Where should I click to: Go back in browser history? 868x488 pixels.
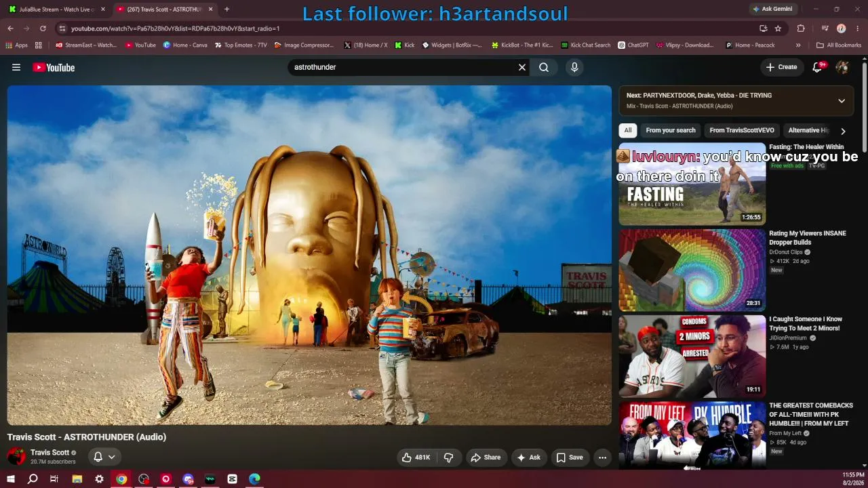point(10,28)
